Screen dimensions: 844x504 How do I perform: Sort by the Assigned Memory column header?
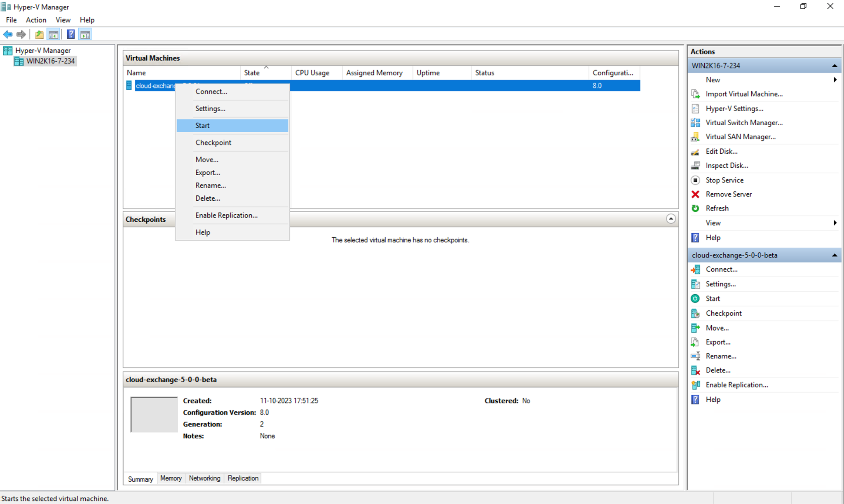tap(377, 73)
